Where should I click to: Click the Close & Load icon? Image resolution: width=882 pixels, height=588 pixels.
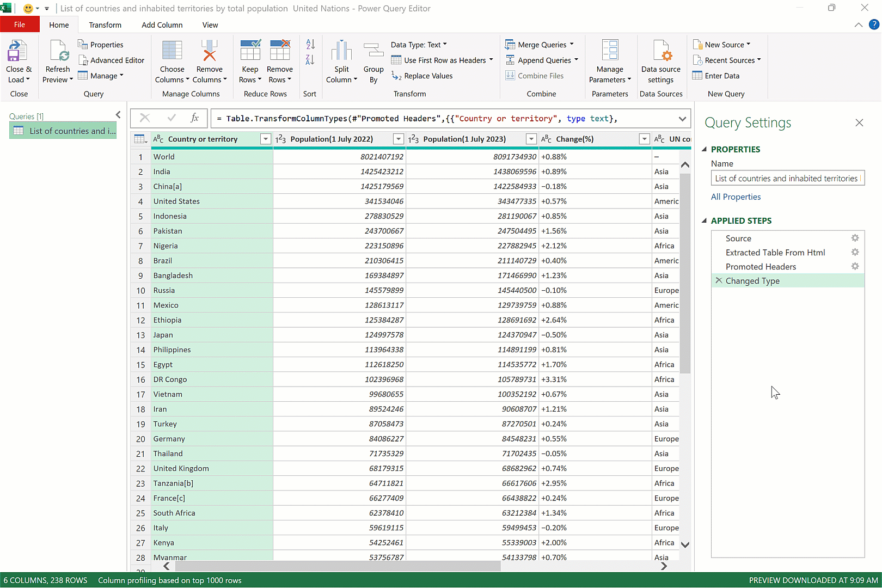(x=18, y=52)
